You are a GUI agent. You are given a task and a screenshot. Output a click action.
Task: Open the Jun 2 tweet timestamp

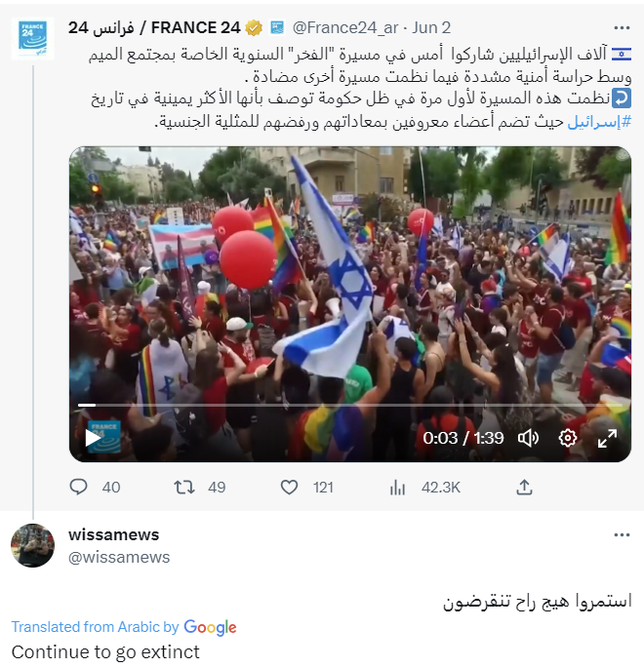(x=431, y=28)
